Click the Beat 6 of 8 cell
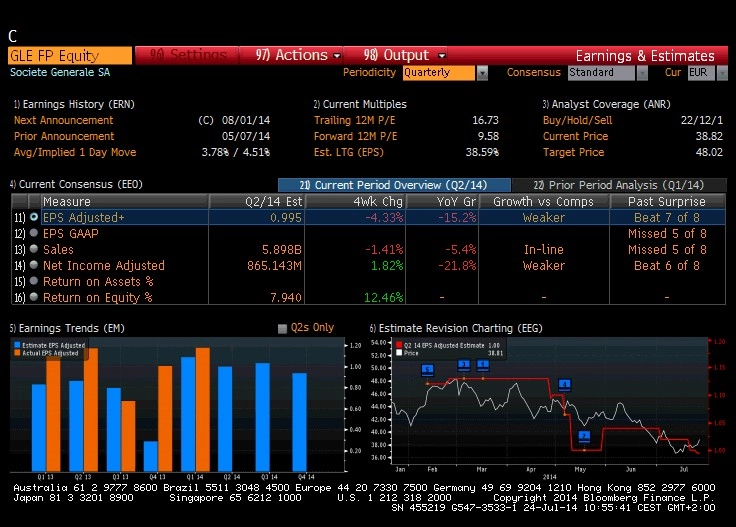This screenshot has width=736, height=527. (667, 265)
